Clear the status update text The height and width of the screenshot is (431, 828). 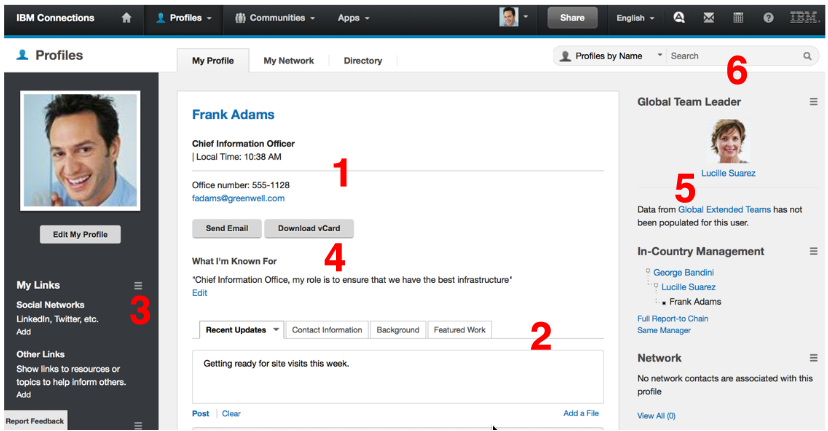[231, 414]
